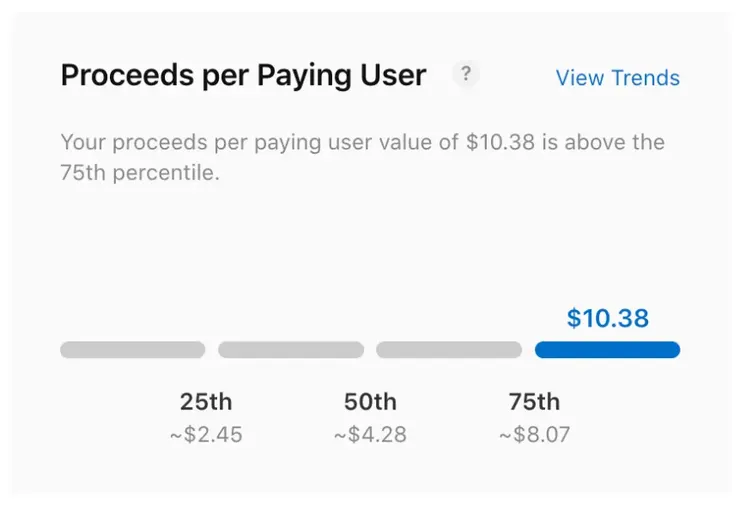Image resolution: width=740 pixels, height=505 pixels.
Task: Click the Proceeds per Paying User heading
Action: 243,76
